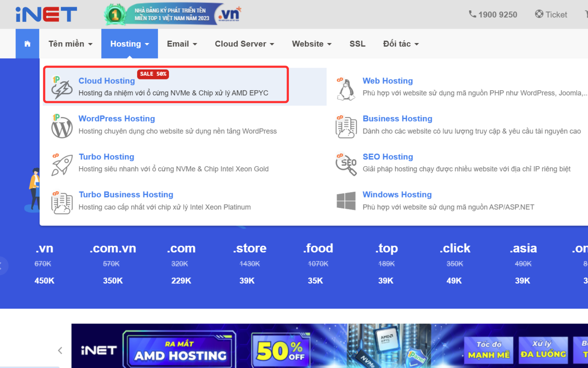Image resolution: width=588 pixels, height=368 pixels.
Task: Click Turbo Hosting Intel Xeon Gold description
Action: pos(173,169)
